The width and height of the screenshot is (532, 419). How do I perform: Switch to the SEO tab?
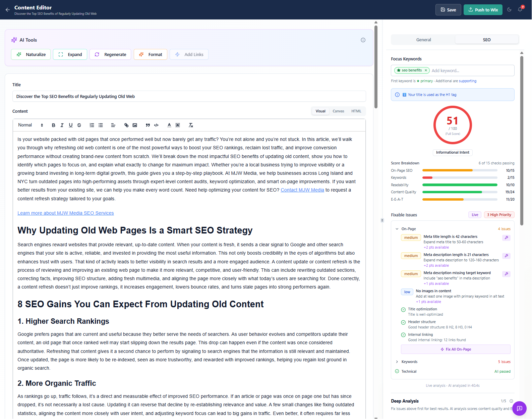487,40
